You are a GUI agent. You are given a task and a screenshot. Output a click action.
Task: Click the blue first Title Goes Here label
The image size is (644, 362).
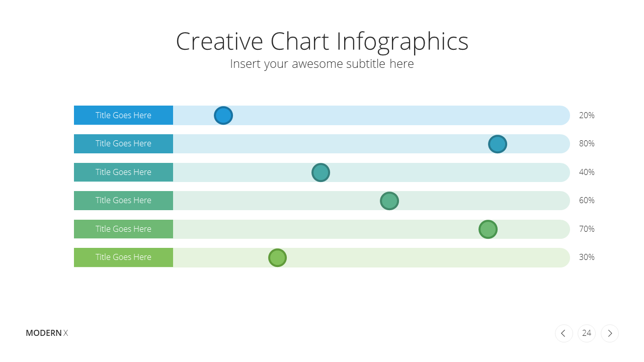[x=123, y=115]
